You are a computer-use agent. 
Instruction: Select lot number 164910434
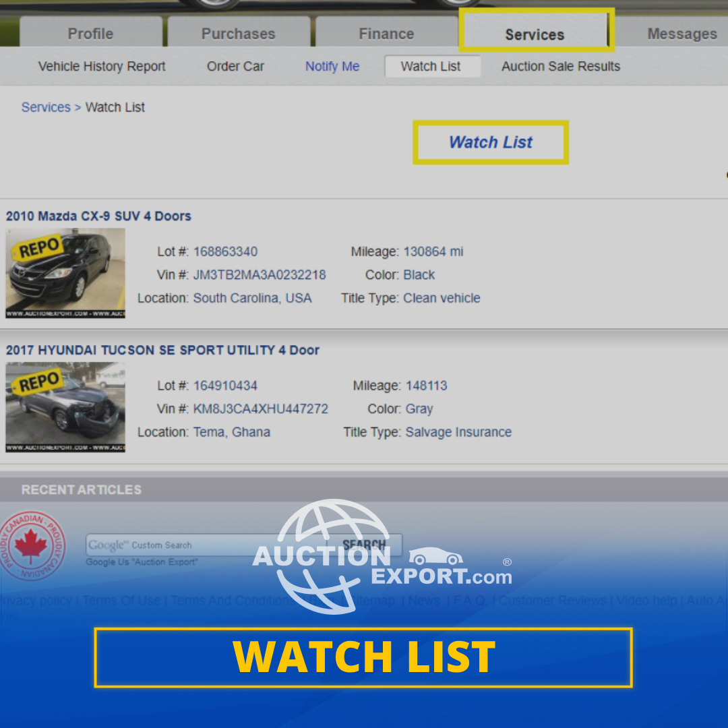coord(225,386)
